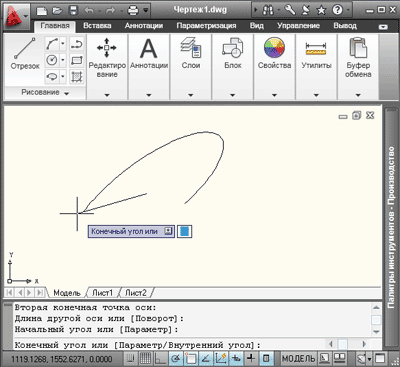
Task: Select the Отрезок line tool
Action: pos(25,53)
